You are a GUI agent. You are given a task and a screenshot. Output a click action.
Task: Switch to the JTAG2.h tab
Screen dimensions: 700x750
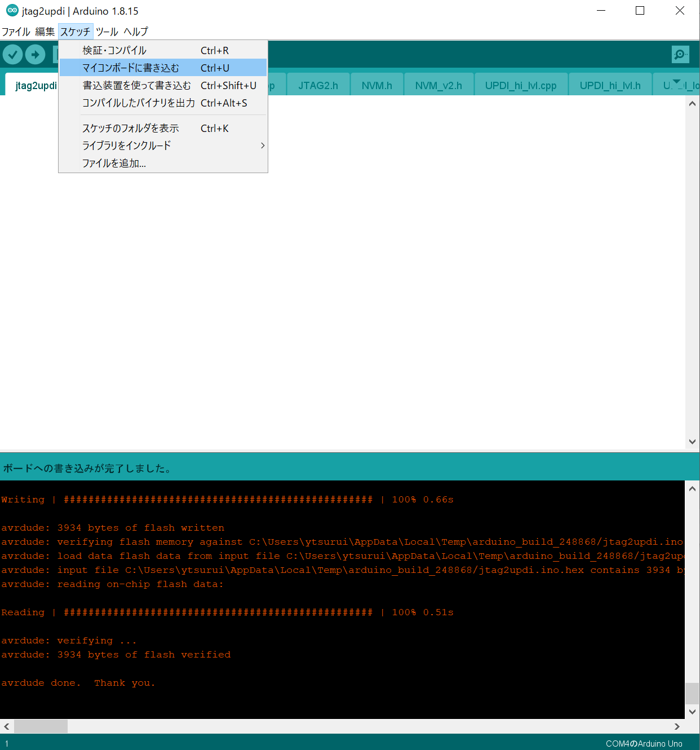point(318,86)
